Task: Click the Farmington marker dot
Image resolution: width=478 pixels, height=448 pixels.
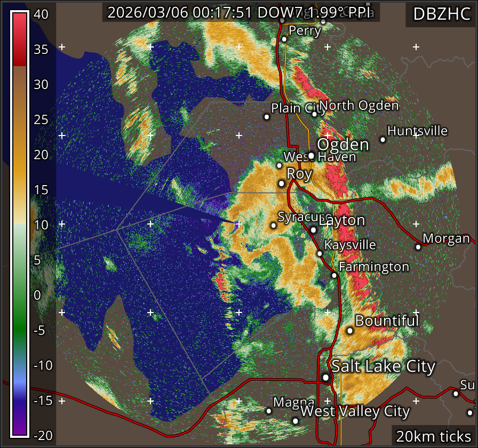Action: click(334, 275)
